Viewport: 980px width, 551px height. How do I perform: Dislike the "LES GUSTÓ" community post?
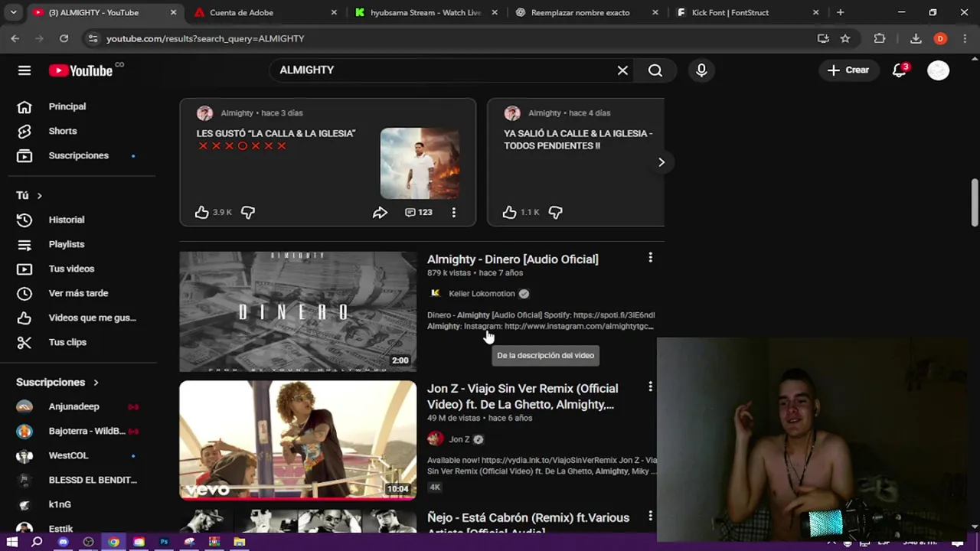click(248, 212)
